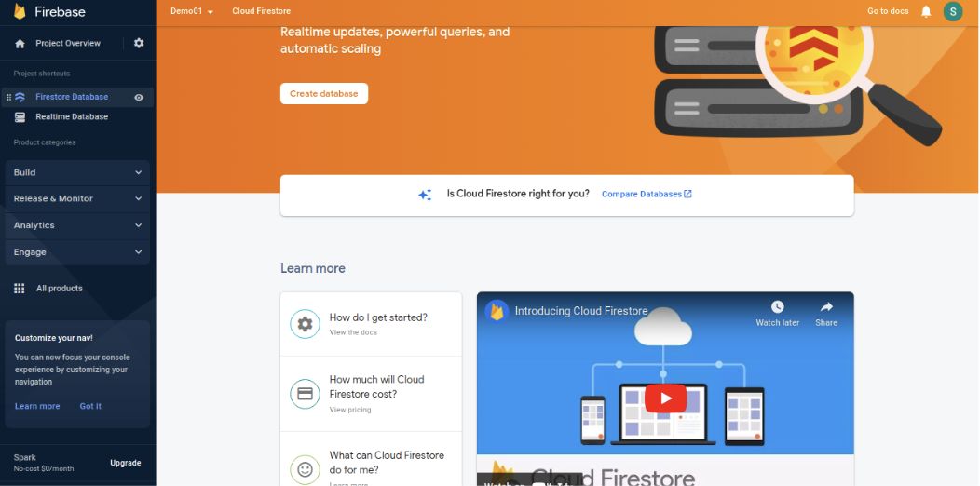Screen dimensions: 980x486
Task: Click Learn more in Customize nav card
Action: [x=37, y=406]
